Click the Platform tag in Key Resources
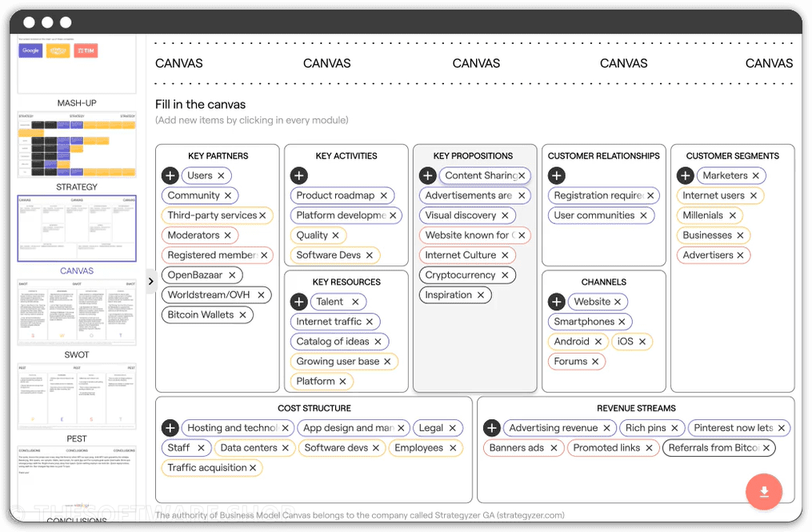Viewport: 812px width, 532px height. [x=322, y=382]
